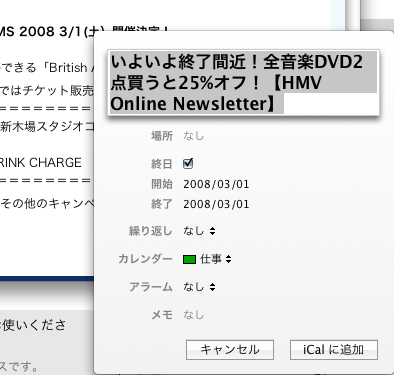
Task: Click the 'MS 2008 3/1' heading in mail
Action: (47, 32)
